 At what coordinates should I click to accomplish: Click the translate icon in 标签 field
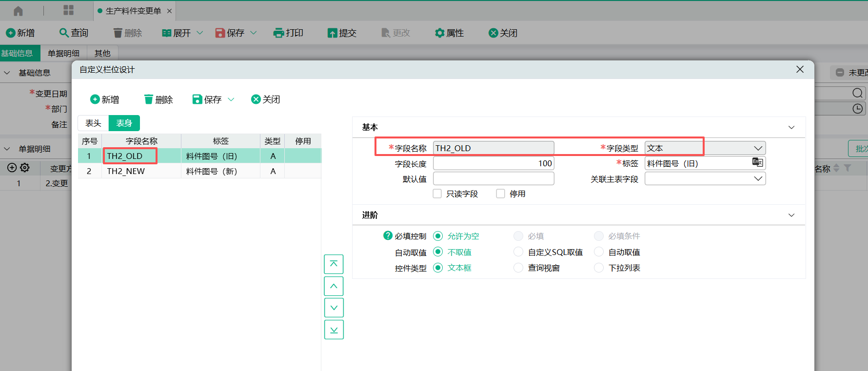click(757, 162)
